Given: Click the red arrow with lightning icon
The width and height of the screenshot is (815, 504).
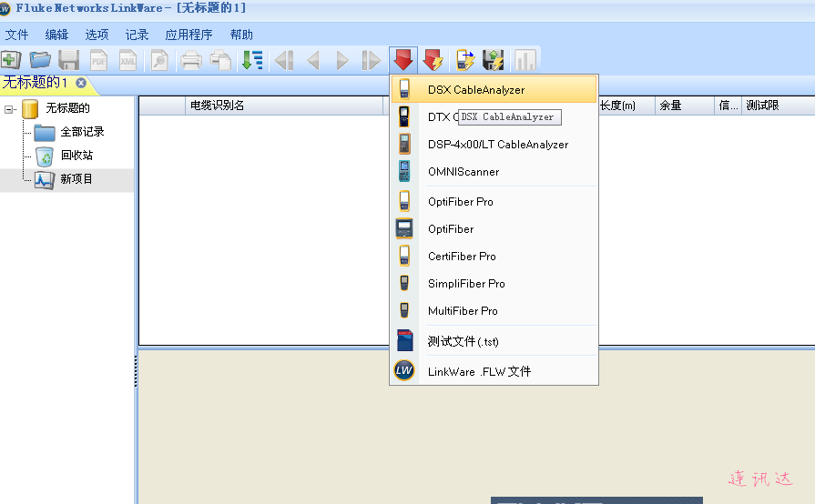Looking at the screenshot, I should point(433,60).
